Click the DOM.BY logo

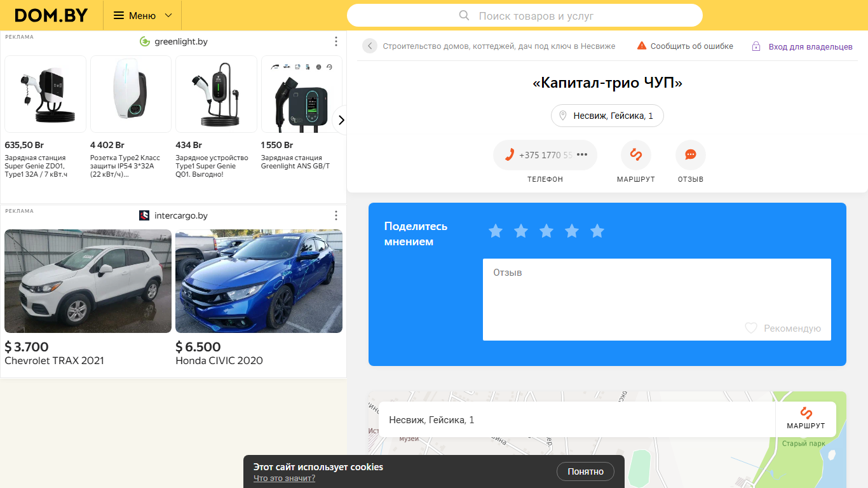coord(51,15)
